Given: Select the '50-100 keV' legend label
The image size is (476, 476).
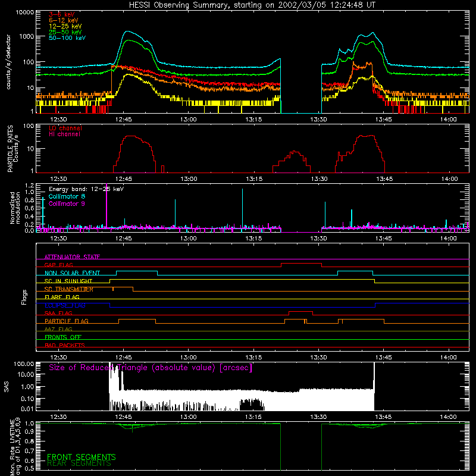Looking at the screenshot, I should tap(67, 37).
